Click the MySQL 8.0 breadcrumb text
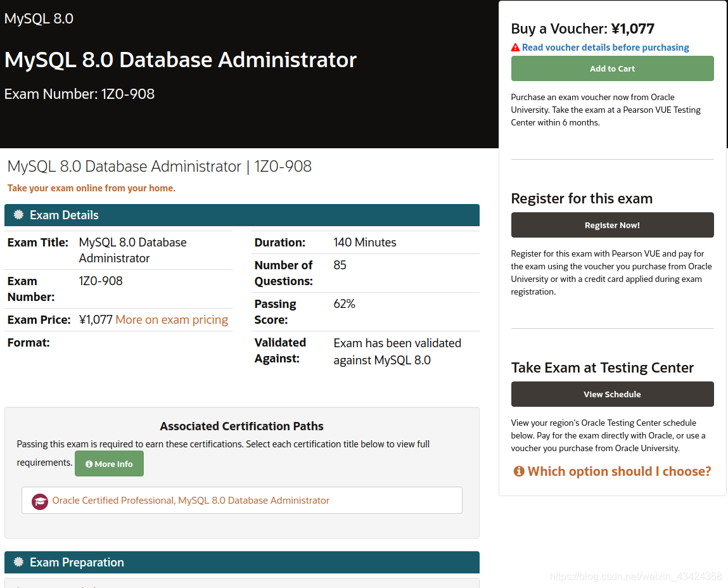This screenshot has width=728, height=588. tap(38, 18)
